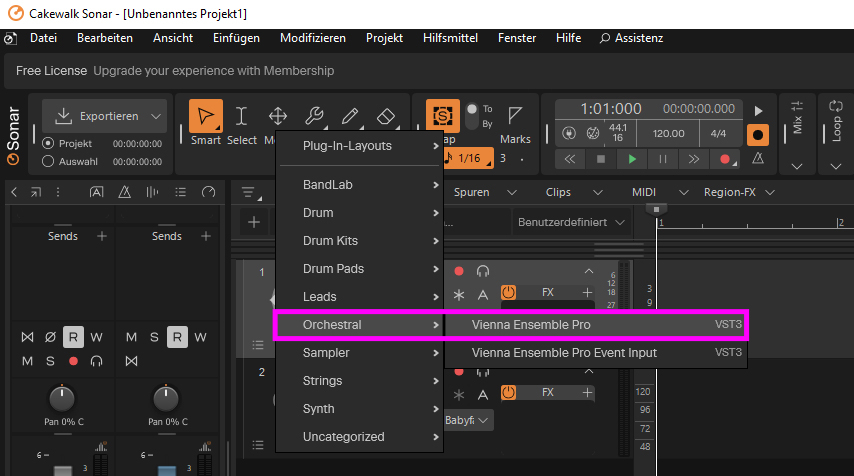Screen dimensions: 854x476
Task: Select the Smart tool
Action: pyautogui.click(x=206, y=116)
